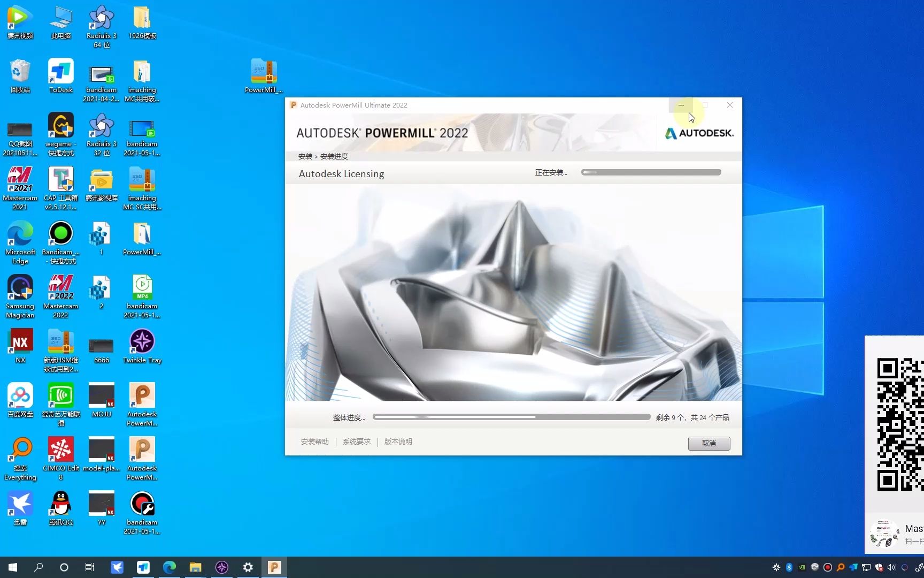
Task: Open Microsoft Edge from taskbar
Action: (169, 567)
